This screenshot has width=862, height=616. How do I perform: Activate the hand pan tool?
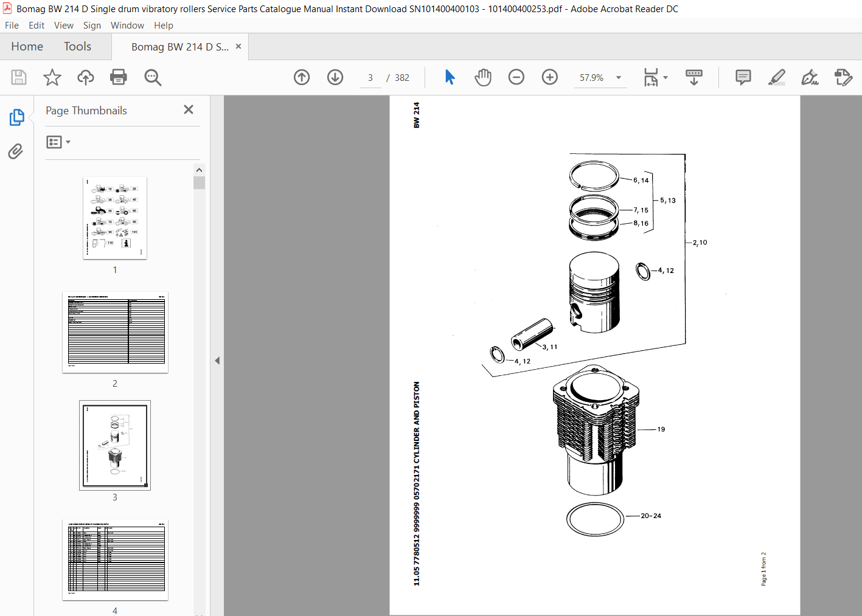pyautogui.click(x=483, y=77)
